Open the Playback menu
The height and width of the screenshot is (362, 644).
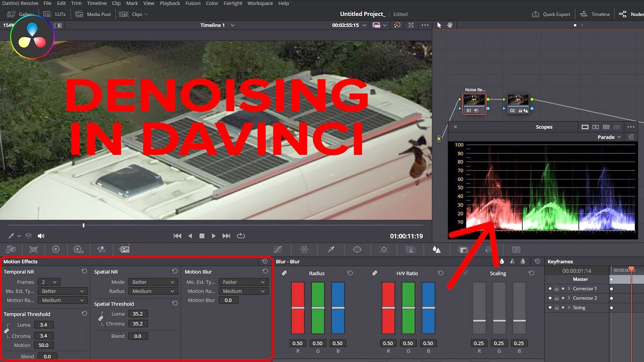[170, 3]
